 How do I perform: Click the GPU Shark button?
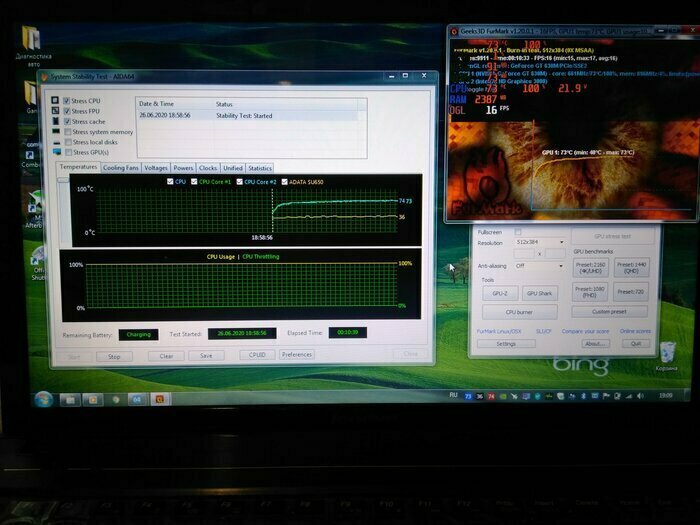pos(540,293)
